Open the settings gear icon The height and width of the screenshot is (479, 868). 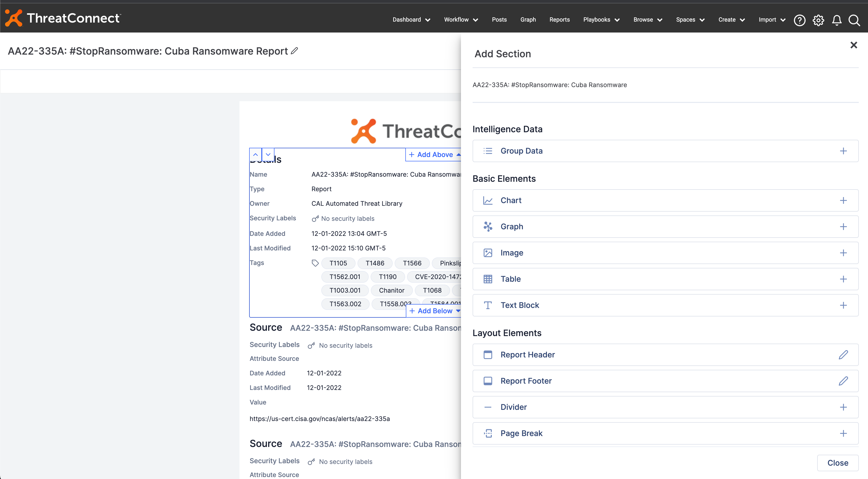pyautogui.click(x=818, y=20)
